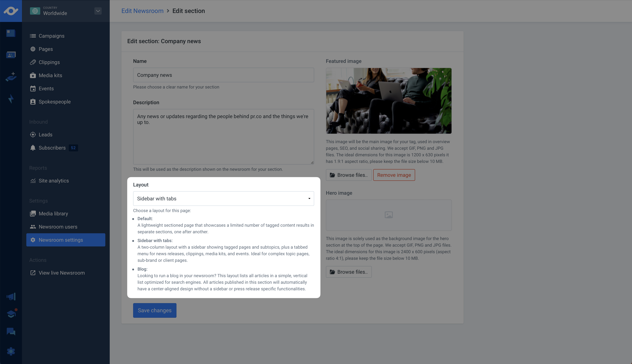Click the gear icon at rail bottom
Screen dimensions: 632x364
click(x=11, y=352)
